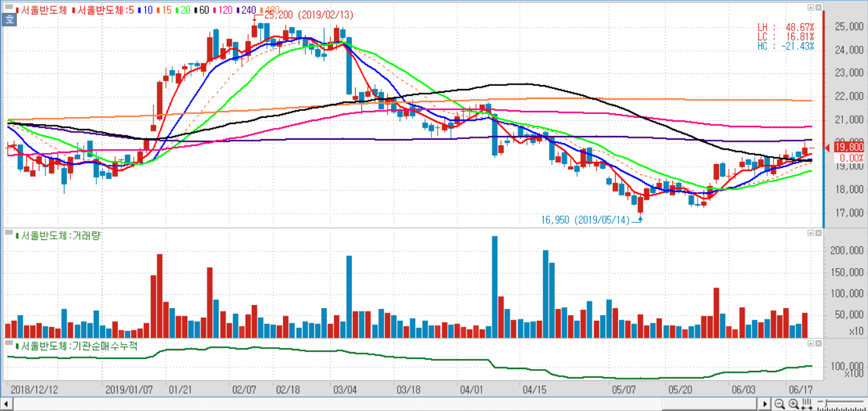Select the 60-day moving average legend
The image size is (868, 411).
(x=201, y=10)
